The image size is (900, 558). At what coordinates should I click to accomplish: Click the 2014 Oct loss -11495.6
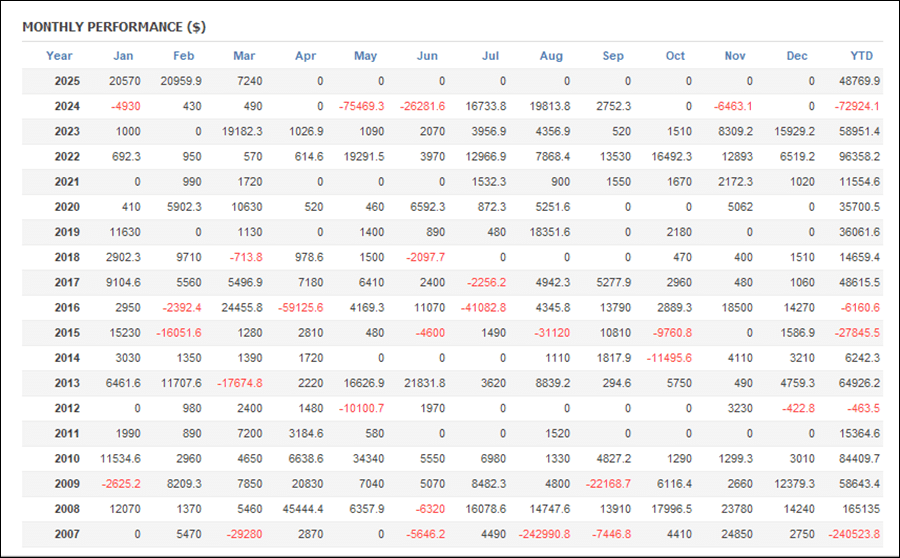point(669,358)
